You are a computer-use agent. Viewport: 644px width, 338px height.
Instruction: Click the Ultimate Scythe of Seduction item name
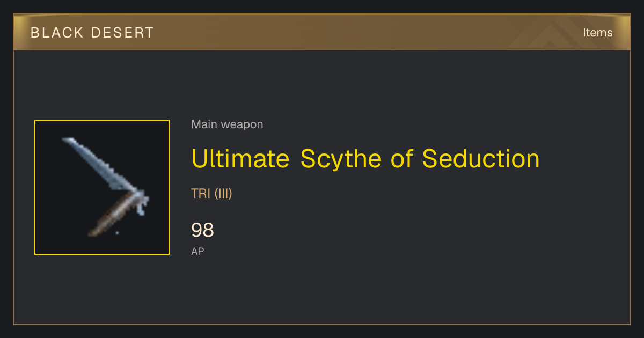(365, 159)
